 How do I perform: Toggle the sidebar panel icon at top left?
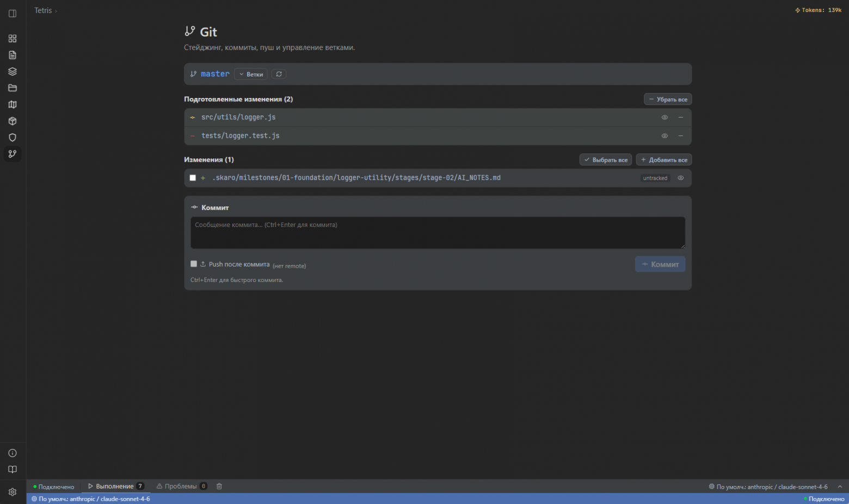[13, 14]
